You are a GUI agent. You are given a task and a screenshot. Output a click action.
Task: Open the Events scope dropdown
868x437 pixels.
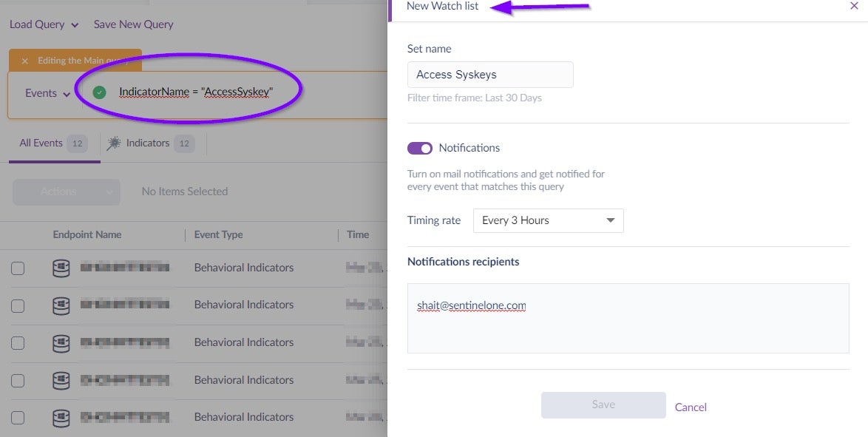[48, 93]
